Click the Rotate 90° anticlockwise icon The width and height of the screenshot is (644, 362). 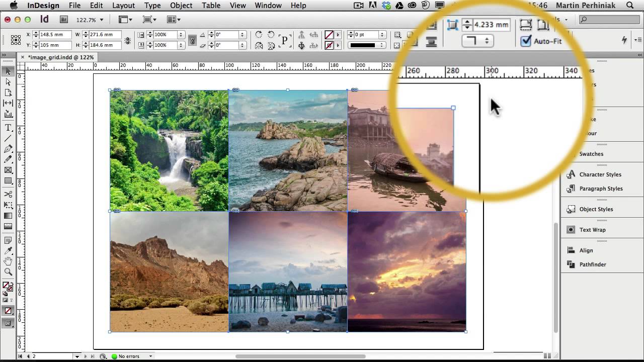271,35
